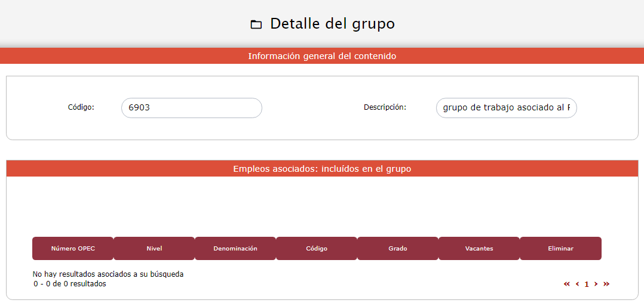Sort by Número OPEC column header
Image resolution: width=644 pixels, height=303 pixels.
(73, 249)
